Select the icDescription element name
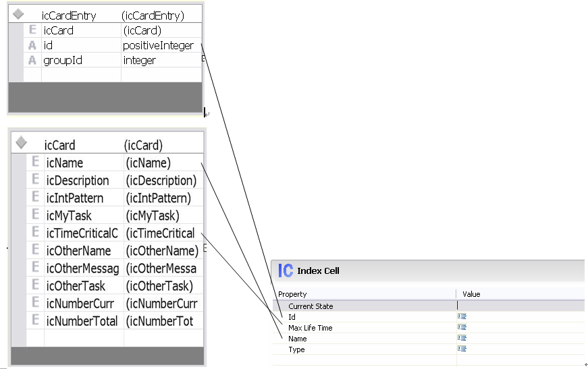This screenshot has height=369, width=588. (78, 180)
